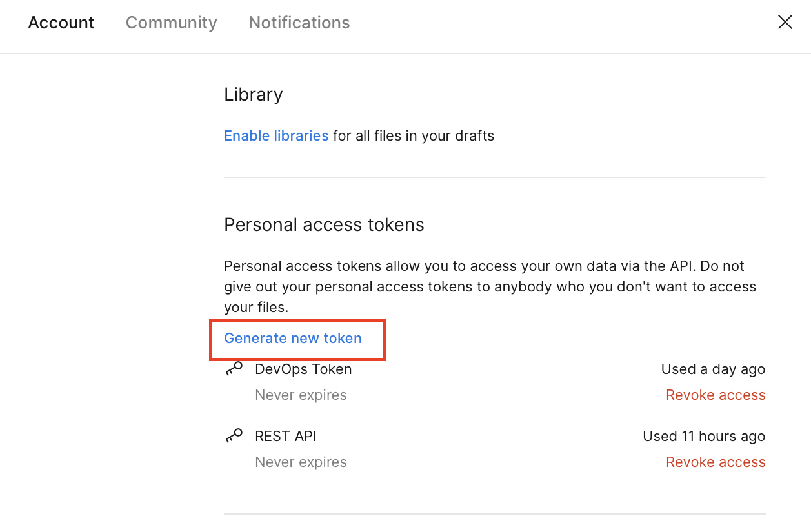
Task: Click the "Used 11 hours ago" label
Action: [x=704, y=436]
